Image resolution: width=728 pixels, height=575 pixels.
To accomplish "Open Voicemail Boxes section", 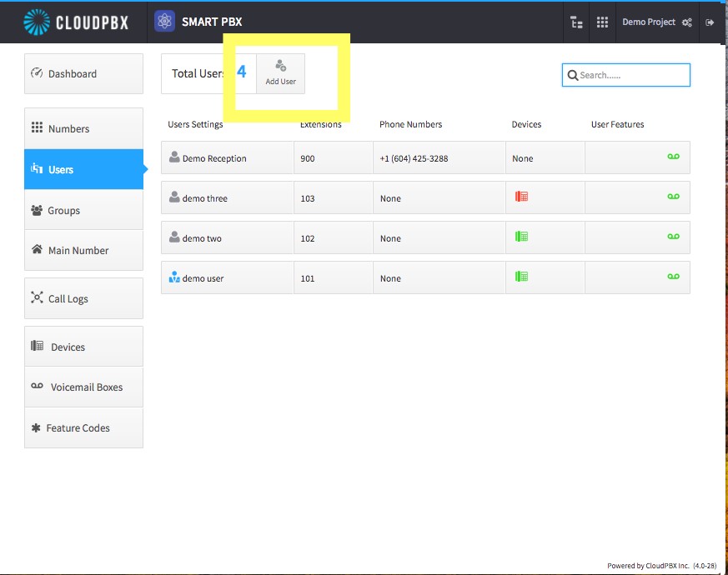I will pyautogui.click(x=83, y=387).
